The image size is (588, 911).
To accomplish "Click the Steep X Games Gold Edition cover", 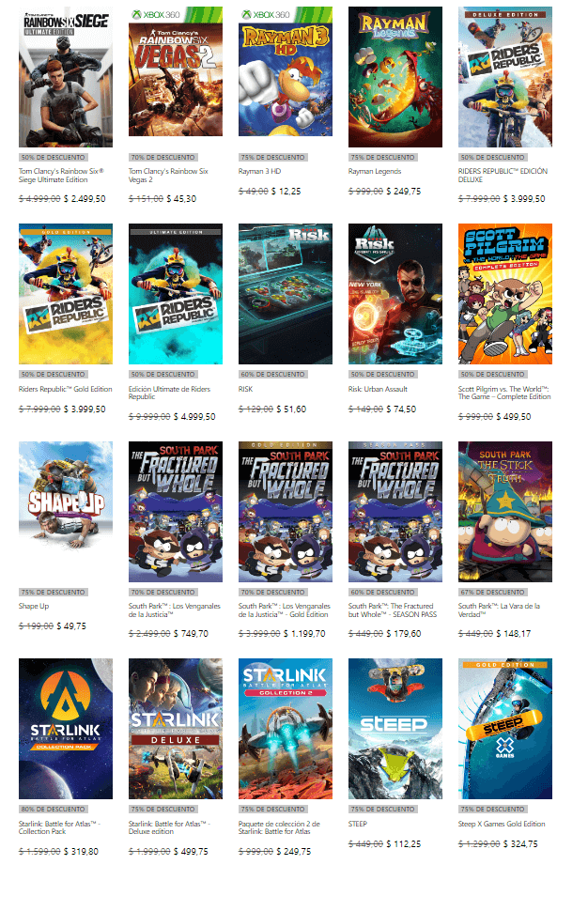I will (x=505, y=729).
